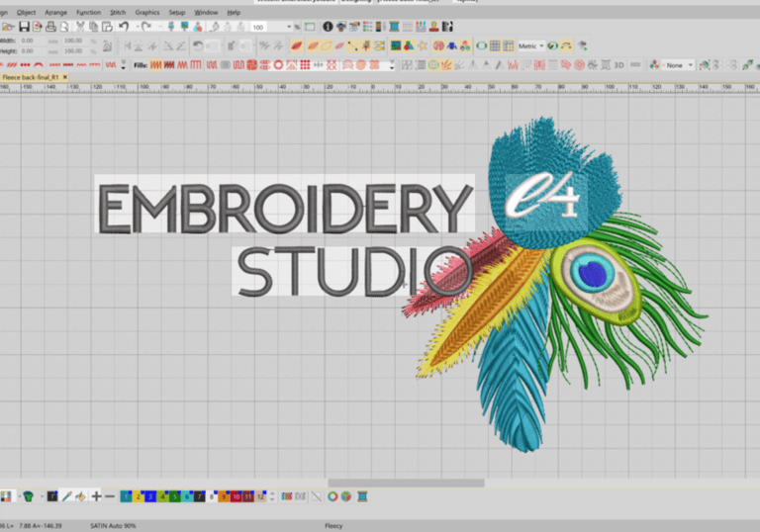Select the blue color swatch 3
760x532 pixels.
click(150, 496)
